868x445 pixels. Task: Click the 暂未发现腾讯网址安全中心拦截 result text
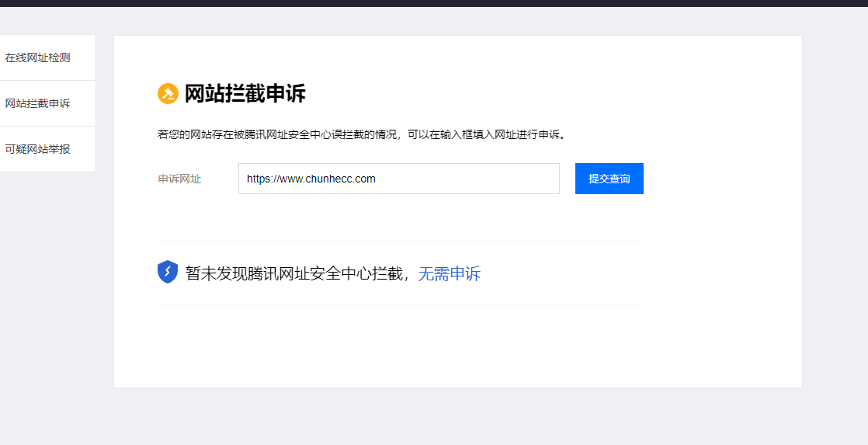pos(293,273)
